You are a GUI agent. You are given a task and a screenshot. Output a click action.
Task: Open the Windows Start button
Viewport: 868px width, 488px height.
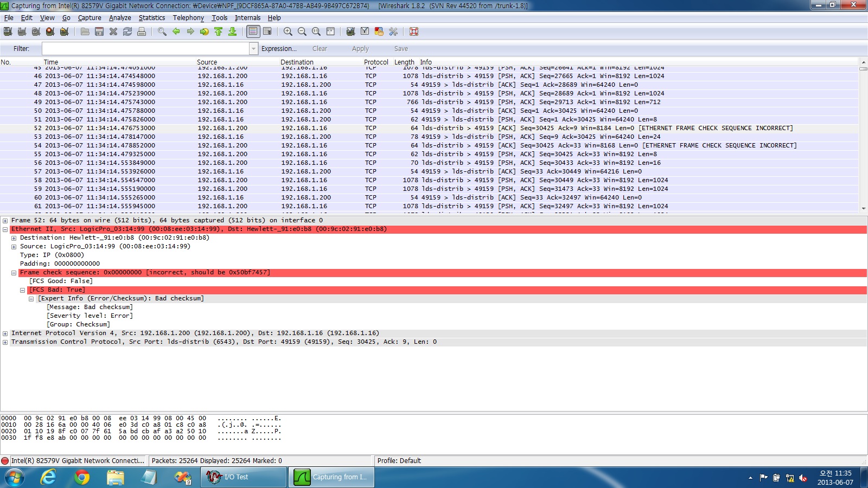(15, 477)
